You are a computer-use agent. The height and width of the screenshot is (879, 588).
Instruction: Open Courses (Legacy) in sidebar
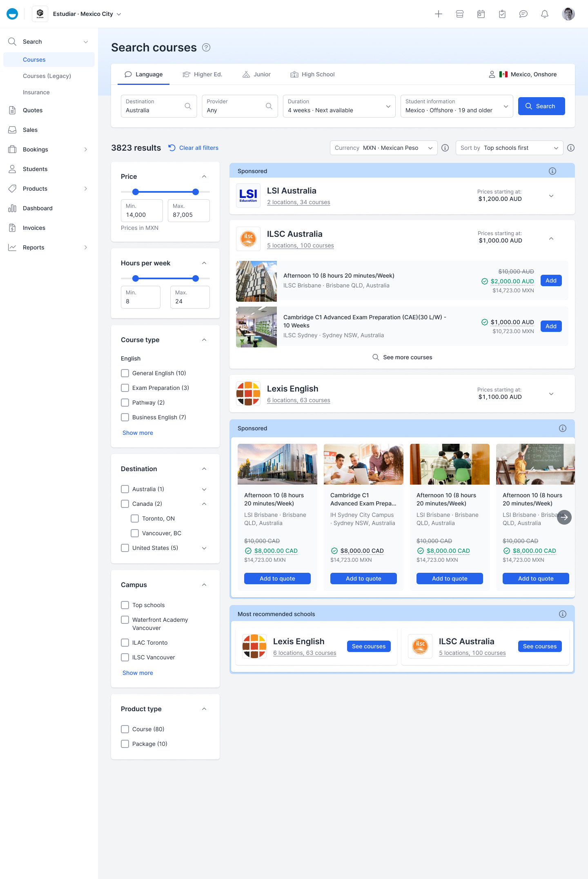(x=47, y=76)
